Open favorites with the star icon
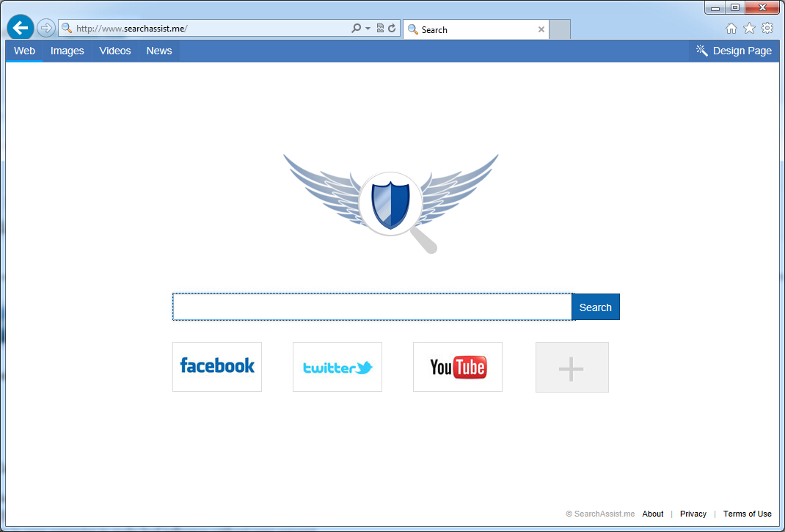This screenshot has height=532, width=785. pos(750,29)
